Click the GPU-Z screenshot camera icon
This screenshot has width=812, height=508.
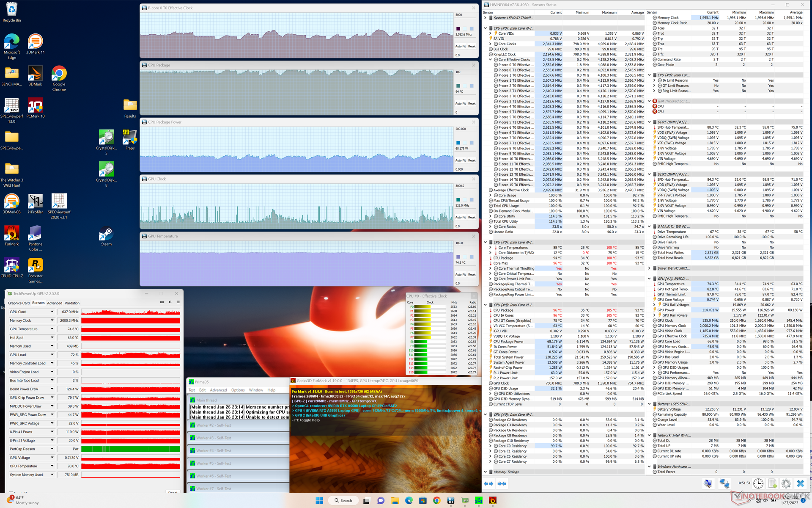tap(162, 302)
